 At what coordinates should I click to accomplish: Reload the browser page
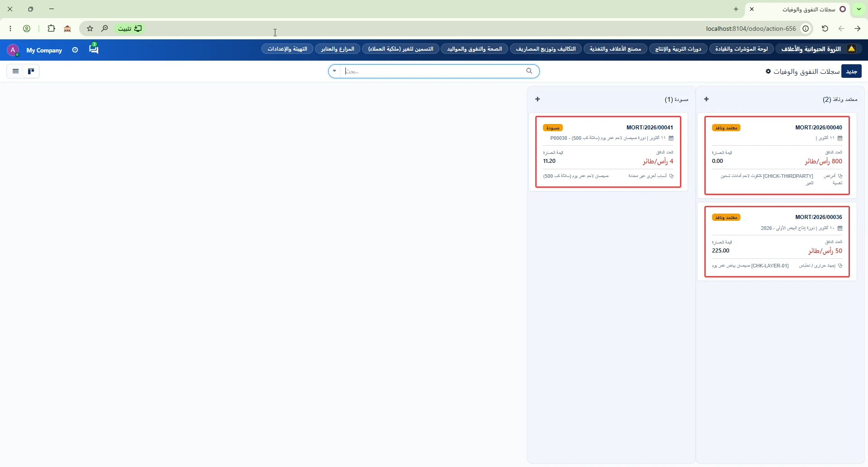(825, 29)
